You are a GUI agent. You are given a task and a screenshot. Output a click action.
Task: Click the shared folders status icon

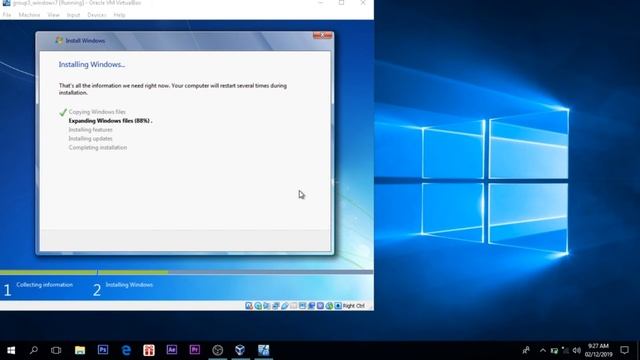pos(293,306)
